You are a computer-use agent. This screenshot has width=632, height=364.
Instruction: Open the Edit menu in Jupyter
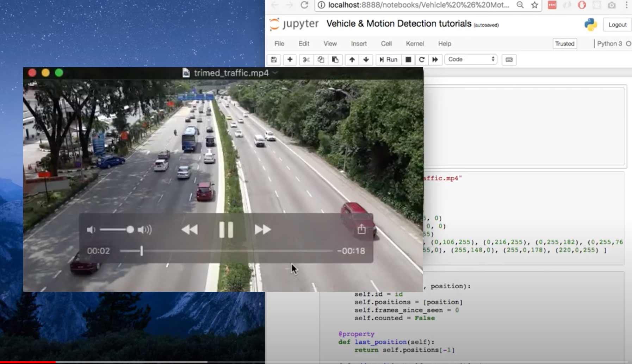304,44
